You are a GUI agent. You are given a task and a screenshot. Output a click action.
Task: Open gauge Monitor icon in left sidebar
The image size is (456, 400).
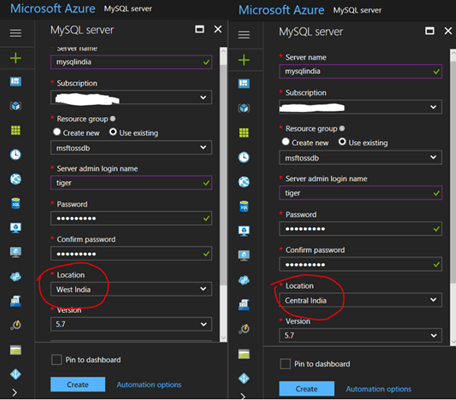(16, 325)
